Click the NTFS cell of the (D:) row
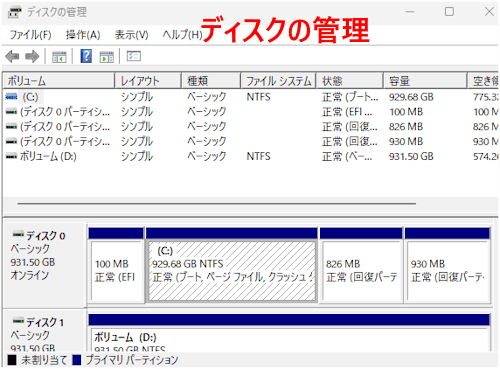Viewport: 500px width, 369px height. [x=258, y=156]
